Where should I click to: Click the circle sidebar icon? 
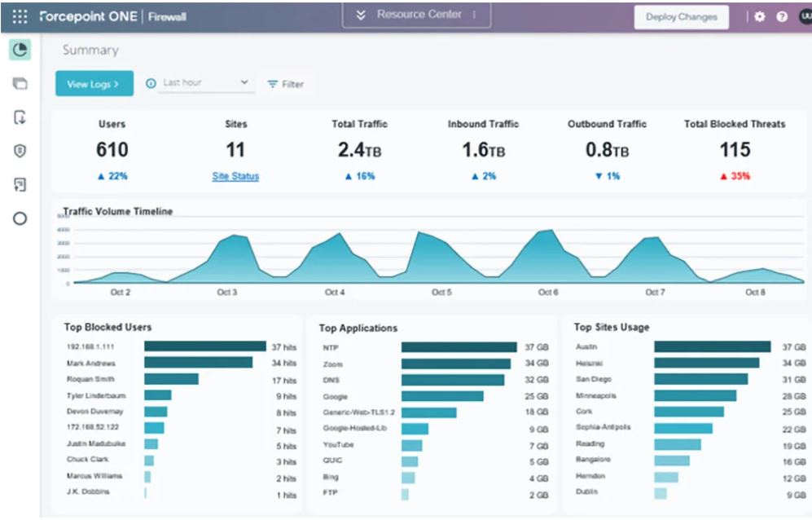(20, 218)
